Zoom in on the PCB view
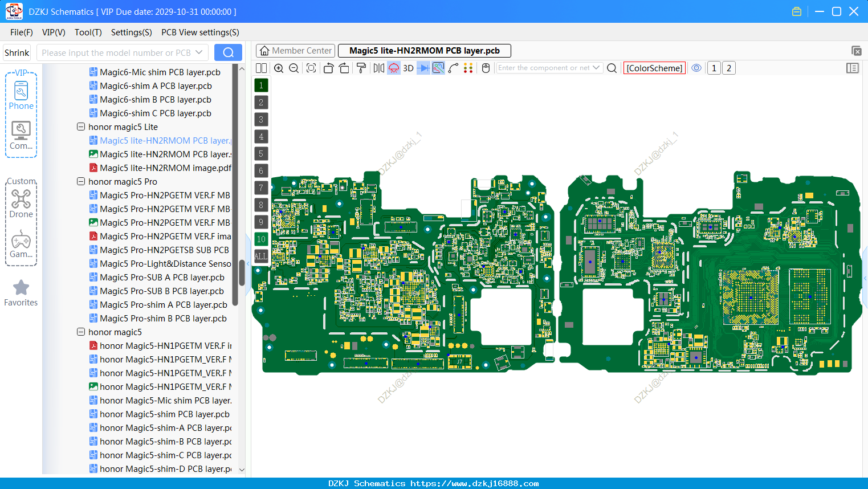 279,68
